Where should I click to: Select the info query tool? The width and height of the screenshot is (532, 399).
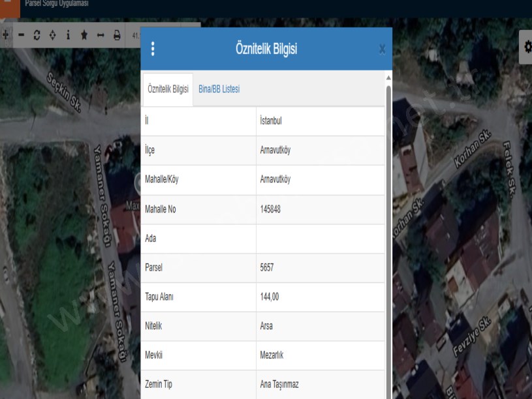(69, 35)
